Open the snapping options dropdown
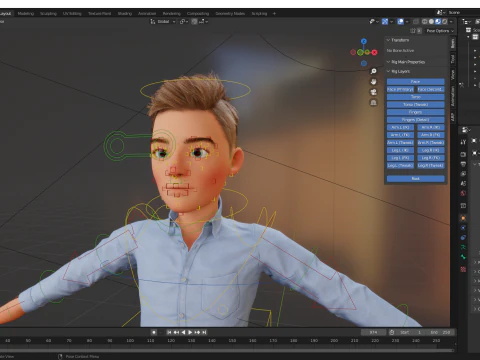This screenshot has width=480, height=360. 204,22
